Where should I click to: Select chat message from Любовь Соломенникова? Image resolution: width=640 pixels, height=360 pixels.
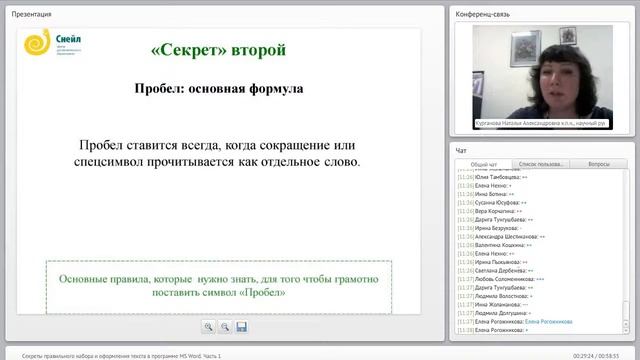[x=501, y=279]
